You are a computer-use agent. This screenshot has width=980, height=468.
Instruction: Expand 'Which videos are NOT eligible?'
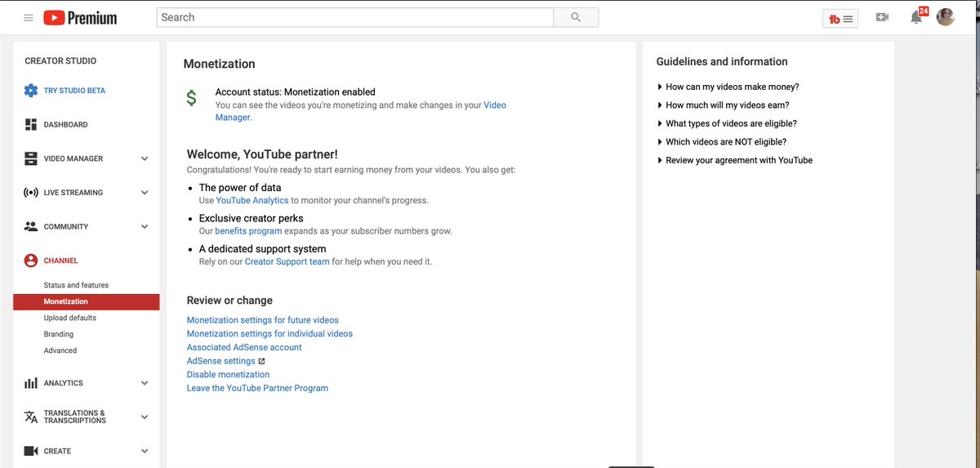[721, 142]
